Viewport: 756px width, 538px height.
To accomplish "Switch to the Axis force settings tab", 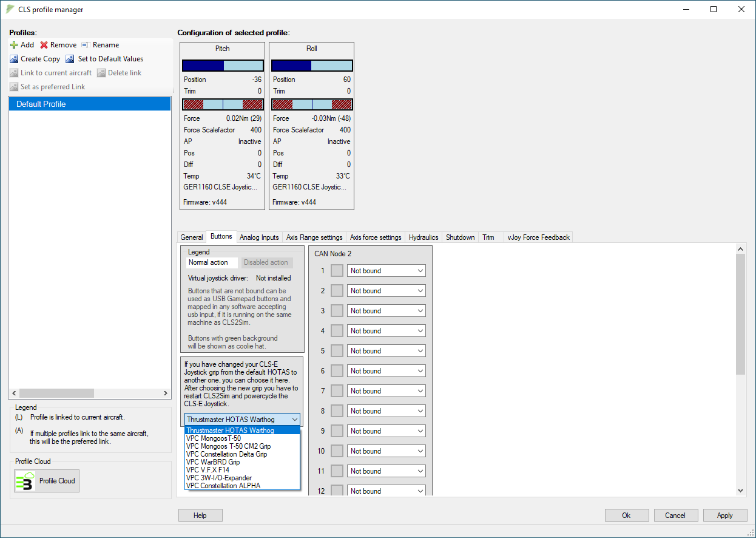I will [x=376, y=237].
